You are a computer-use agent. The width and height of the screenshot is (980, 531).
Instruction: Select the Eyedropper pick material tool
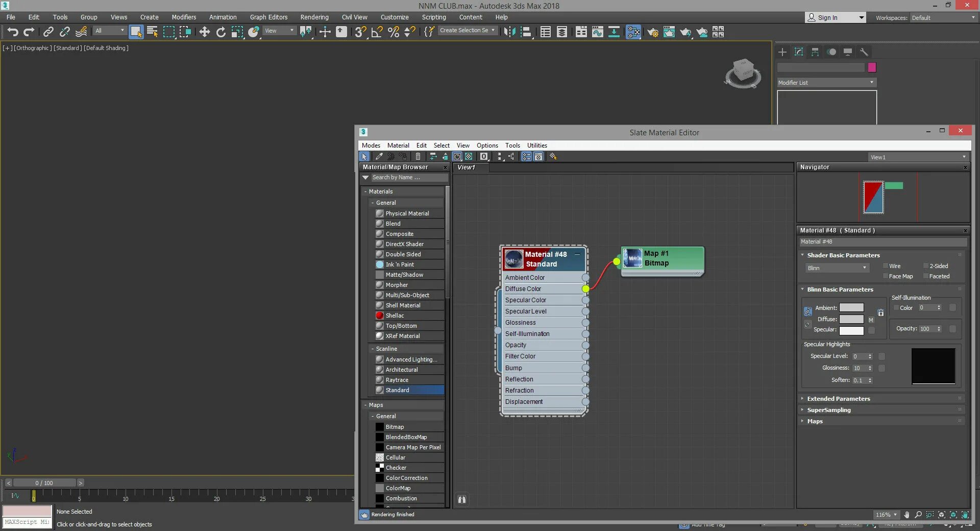point(379,157)
